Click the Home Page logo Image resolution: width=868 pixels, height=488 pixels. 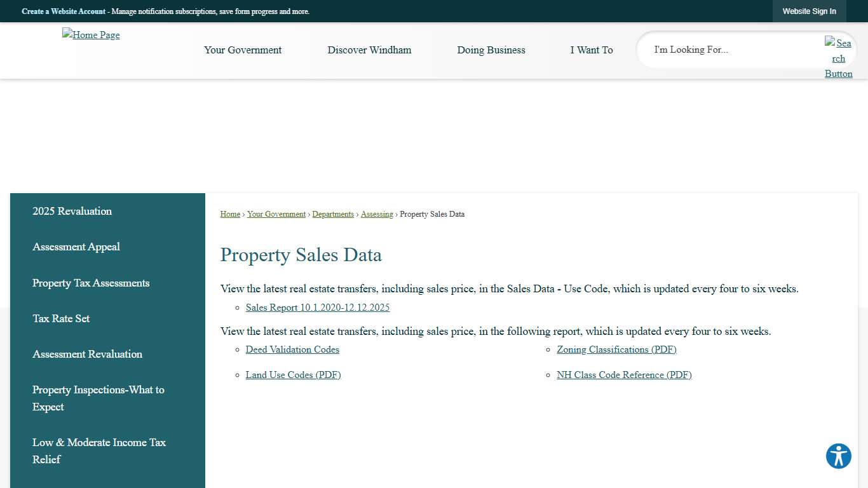91,35
